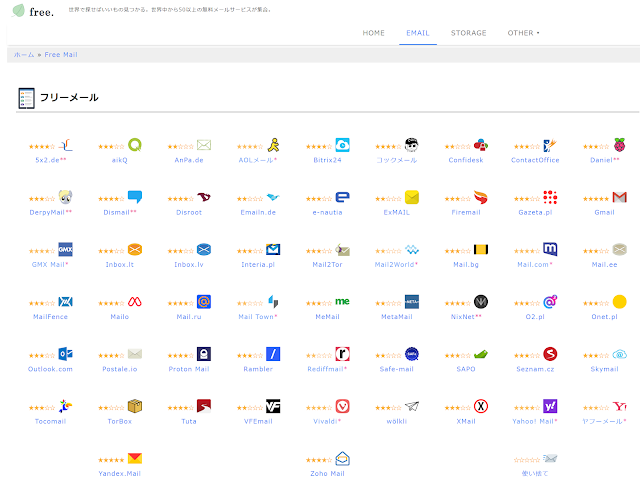Open the Gmail M icon

(620, 197)
